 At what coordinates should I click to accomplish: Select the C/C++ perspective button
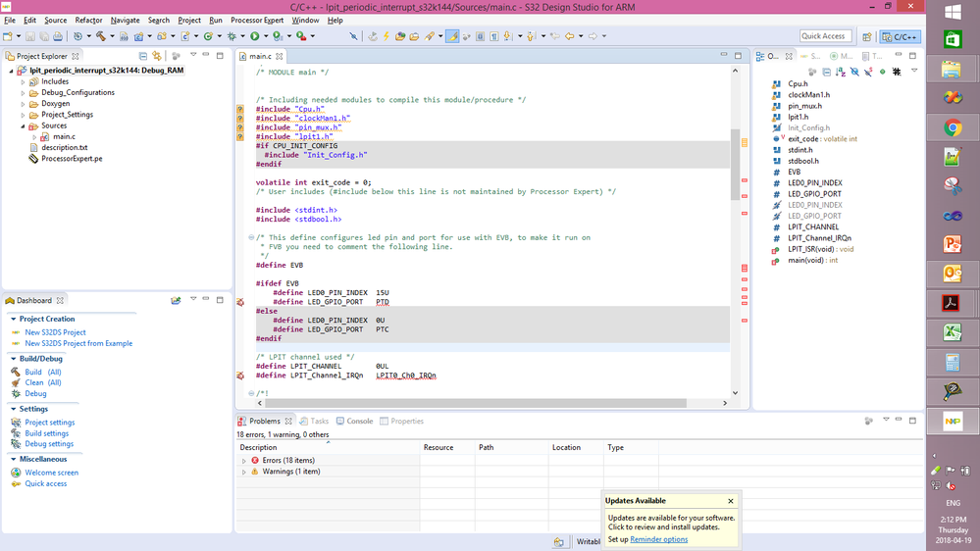901,36
